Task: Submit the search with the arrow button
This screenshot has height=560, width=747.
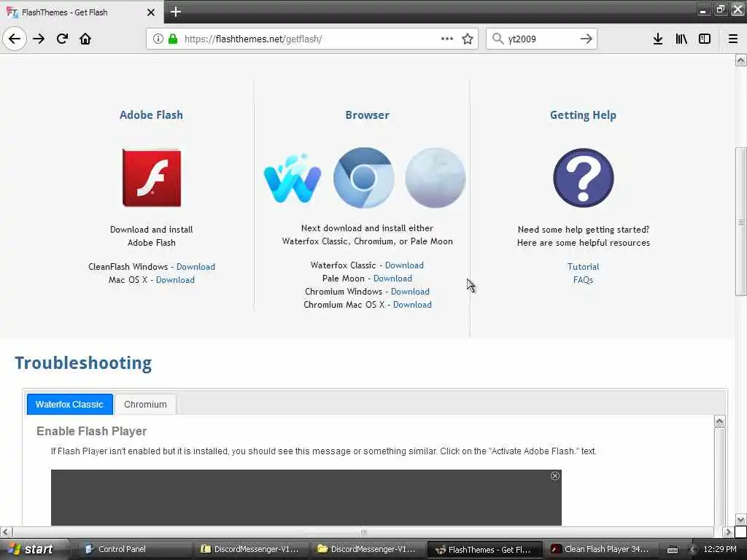Action: tap(587, 39)
